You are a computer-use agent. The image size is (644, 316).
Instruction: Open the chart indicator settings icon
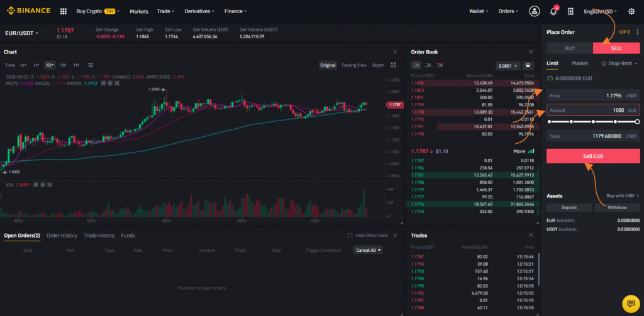pos(91,65)
